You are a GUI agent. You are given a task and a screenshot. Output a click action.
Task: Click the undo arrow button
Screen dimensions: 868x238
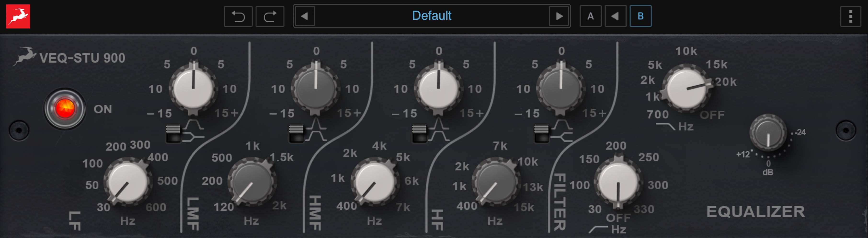[x=238, y=16]
